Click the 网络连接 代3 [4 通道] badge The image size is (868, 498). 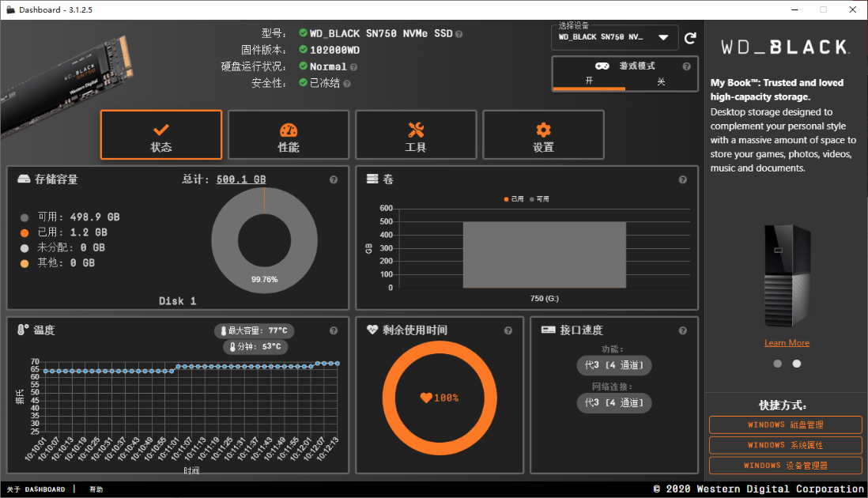pos(614,403)
